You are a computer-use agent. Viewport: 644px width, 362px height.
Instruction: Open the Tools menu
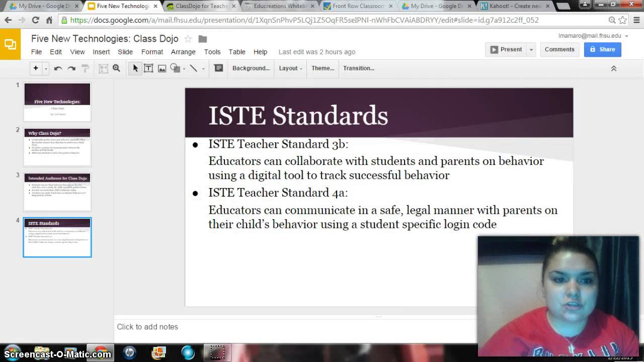pyautogui.click(x=212, y=52)
